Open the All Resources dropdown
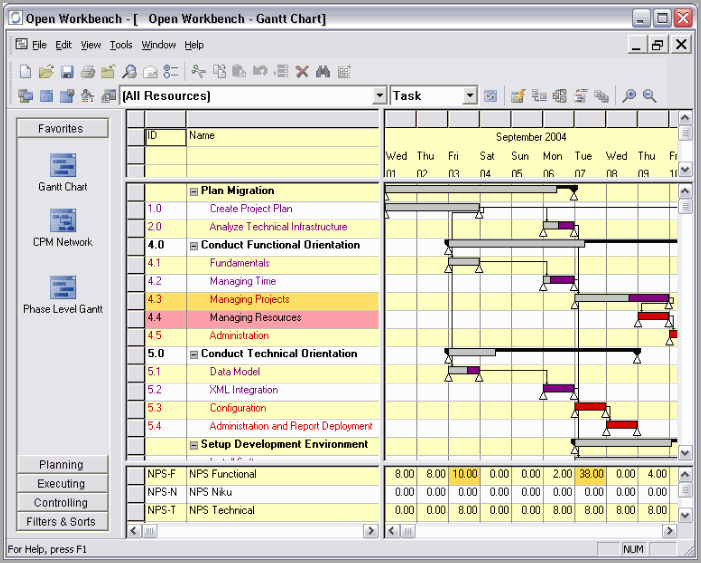 tap(379, 95)
